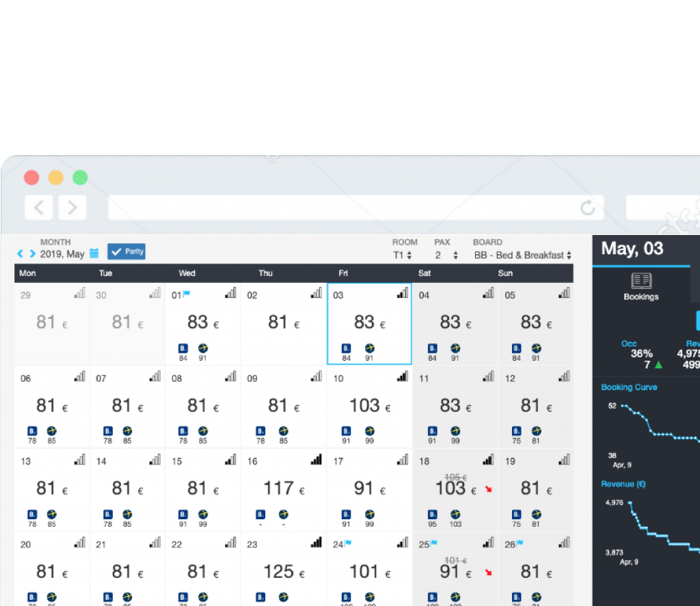The width and height of the screenshot is (700, 606).
Task: Reload the page with refresh icon
Action: [587, 208]
